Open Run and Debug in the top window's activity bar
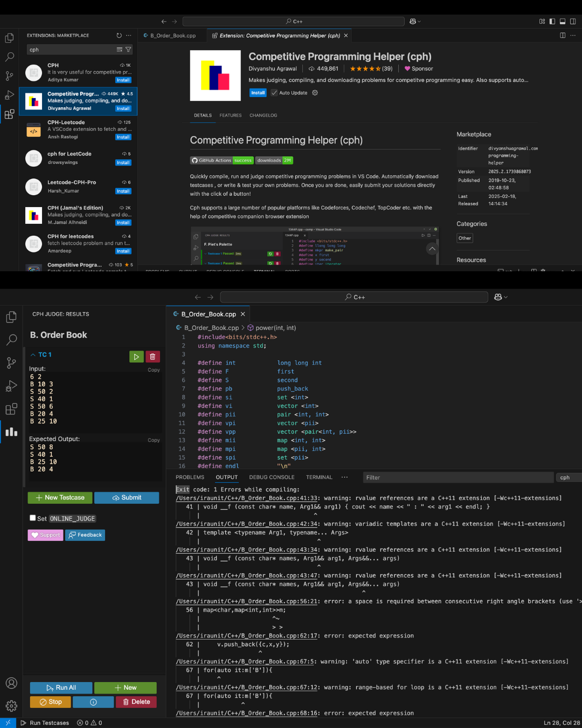 [x=9, y=95]
